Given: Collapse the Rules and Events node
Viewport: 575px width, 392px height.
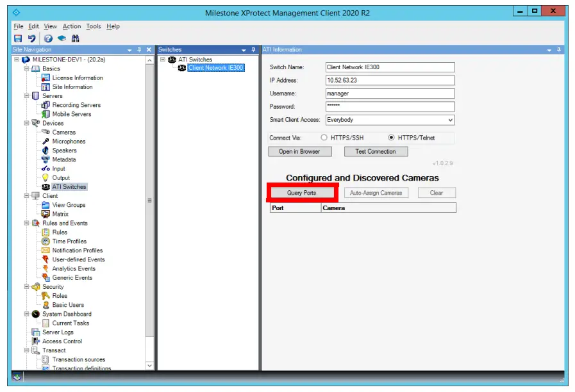Looking at the screenshot, I should coord(26,223).
